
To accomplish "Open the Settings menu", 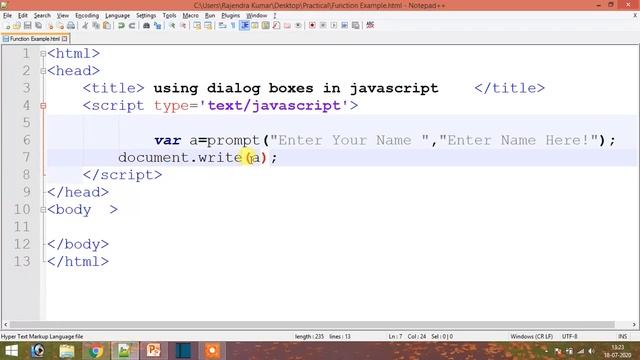I will point(146,16).
